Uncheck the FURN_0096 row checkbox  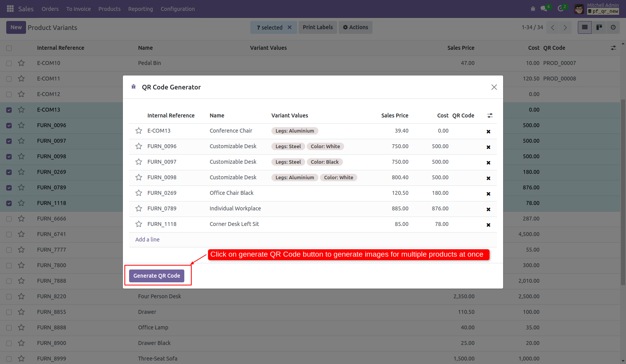[9, 125]
